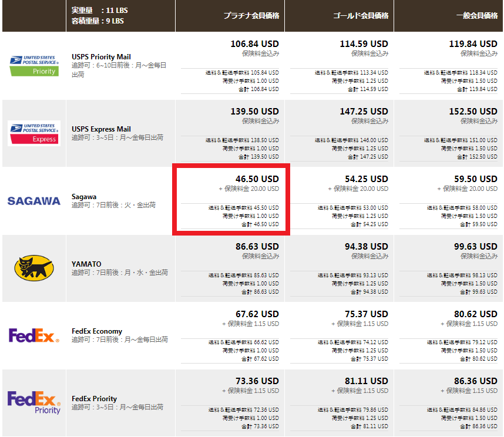Click the USPS Priority Mail logo
The height and width of the screenshot is (437, 504).
coord(34,66)
